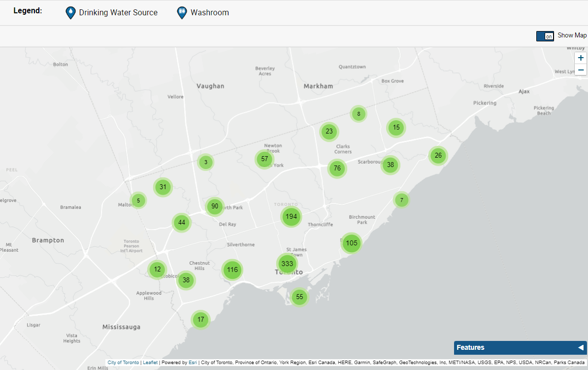Click the Bramalea map label
Screen dimensions: 588x370
pos(70,207)
